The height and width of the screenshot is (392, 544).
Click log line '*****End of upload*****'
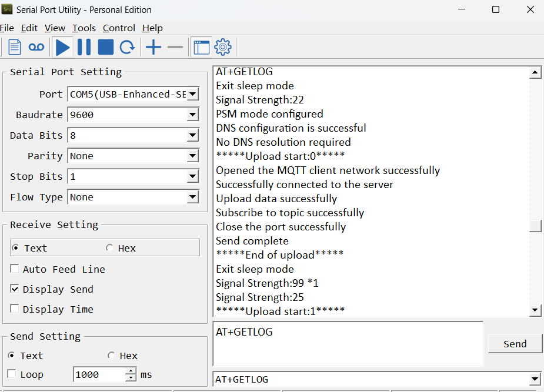point(279,255)
